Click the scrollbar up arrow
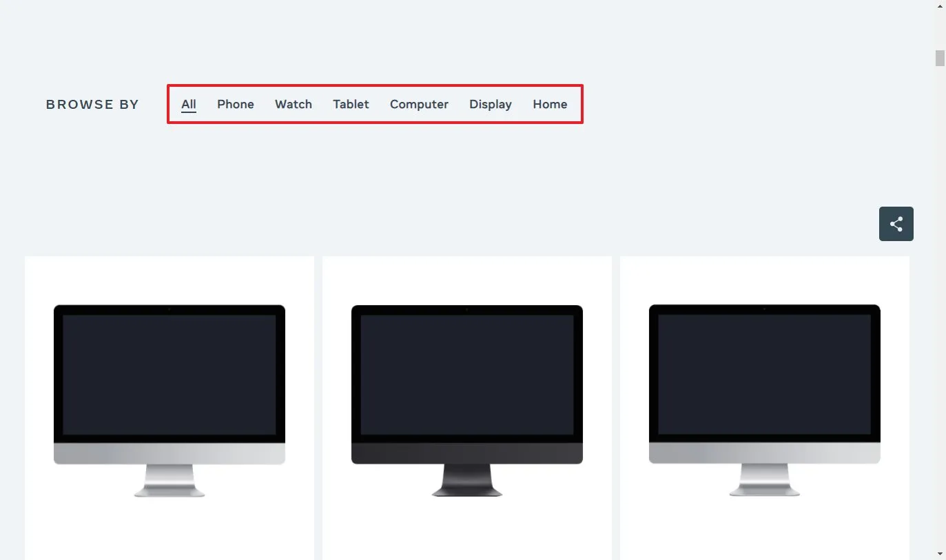The width and height of the screenshot is (946, 560). click(940, 6)
